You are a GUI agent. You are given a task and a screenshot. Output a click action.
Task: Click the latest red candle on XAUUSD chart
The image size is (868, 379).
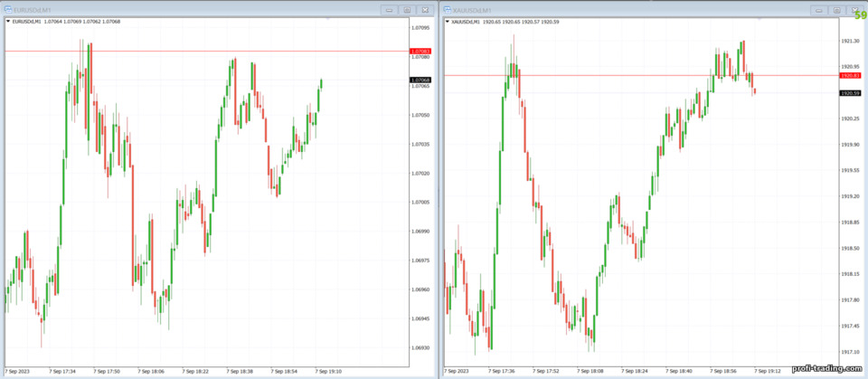pyautogui.click(x=754, y=90)
